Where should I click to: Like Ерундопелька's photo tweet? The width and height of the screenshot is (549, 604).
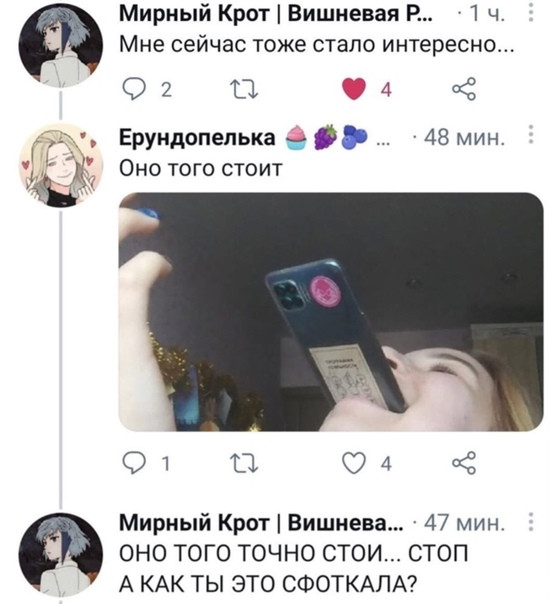(354, 463)
